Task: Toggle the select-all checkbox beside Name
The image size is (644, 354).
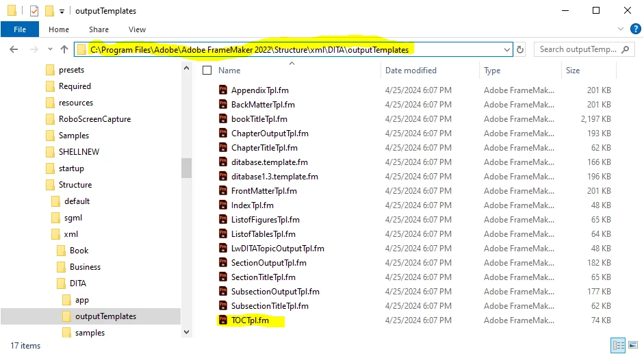Action: tap(207, 71)
